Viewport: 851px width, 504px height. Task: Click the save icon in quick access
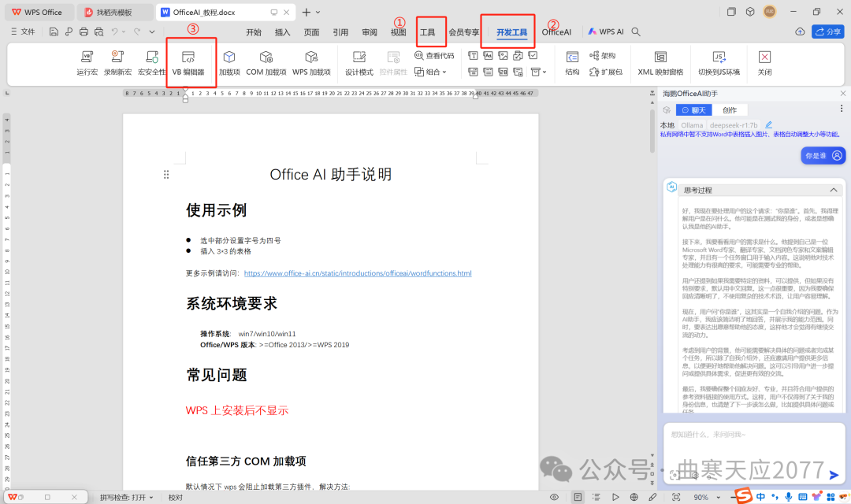(x=54, y=32)
